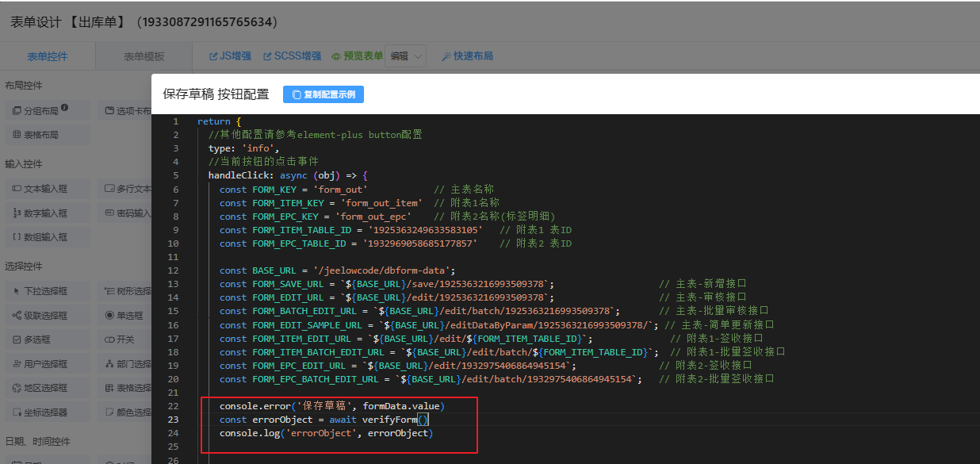Click the type: 'info' code line
The width and height of the screenshot is (980, 464).
243,148
